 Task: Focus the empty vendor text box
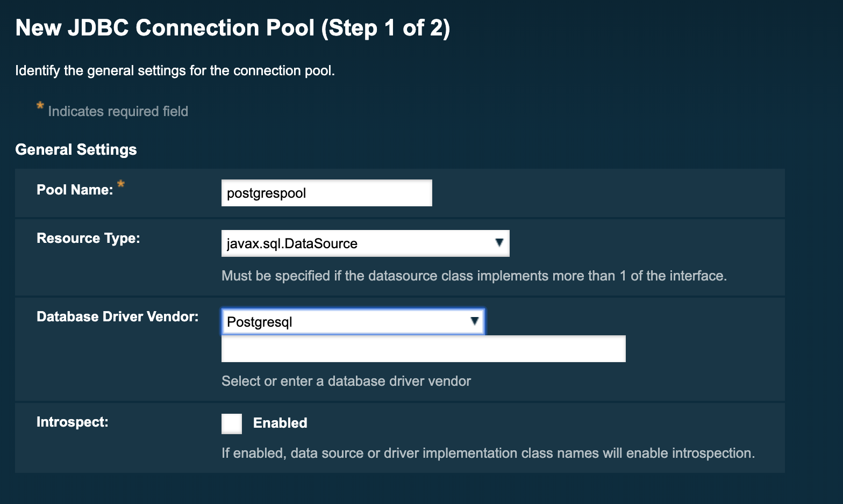coord(423,349)
